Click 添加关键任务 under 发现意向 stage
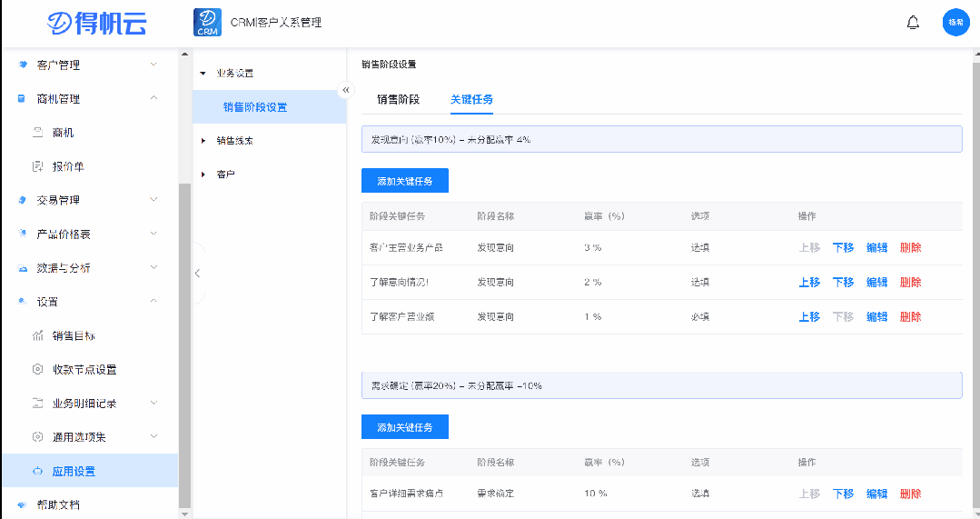980x519 pixels. (404, 181)
